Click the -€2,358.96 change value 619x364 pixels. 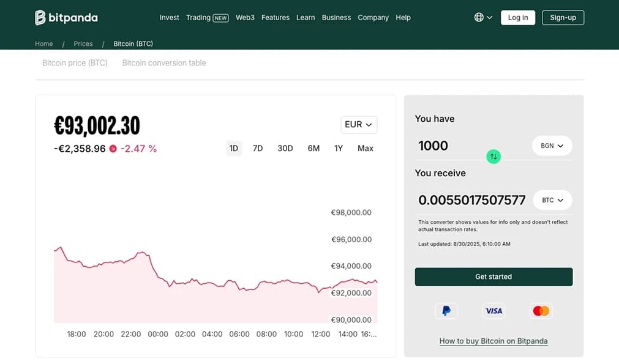pos(80,149)
